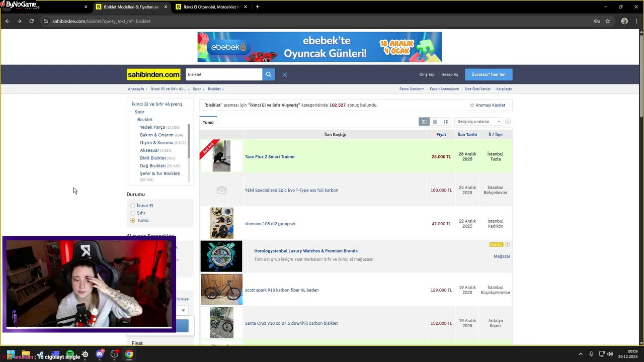Viewport: 644px width, 362px height.
Task: Click Giriş Yap link
Action: click(427, 74)
